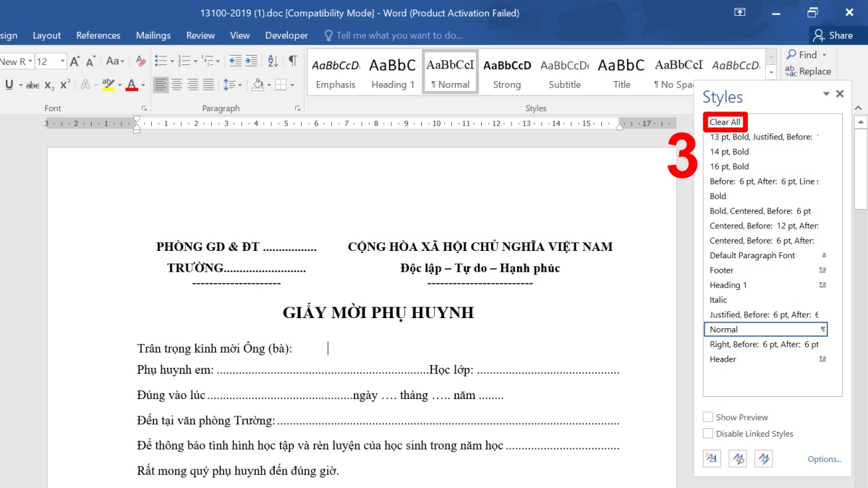Open the Manage Styles icon
The height and width of the screenshot is (488, 868).
763,458
